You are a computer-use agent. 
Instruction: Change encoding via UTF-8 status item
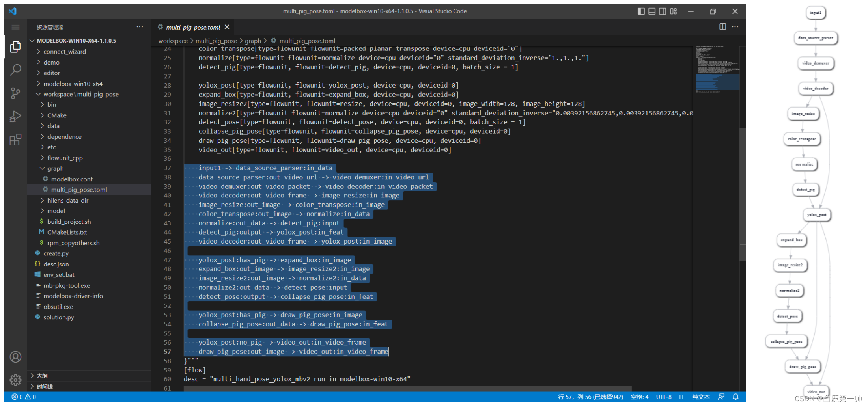pos(664,397)
